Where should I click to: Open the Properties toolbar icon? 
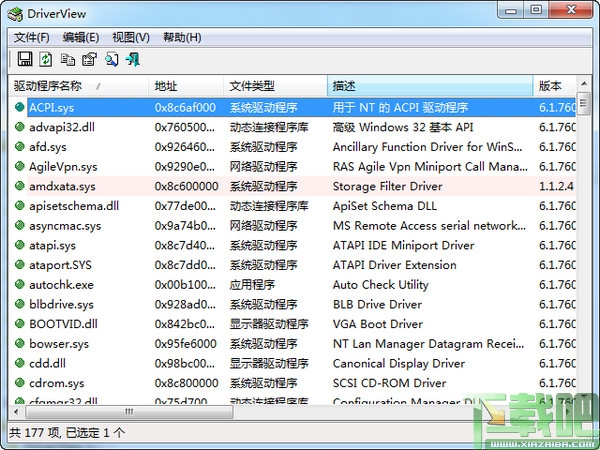90,59
